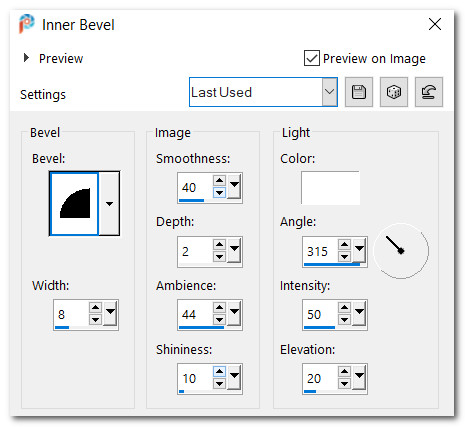Screen dimensions: 465x427
Task: Open the Intensity slider dropdown arrow
Action: tap(359, 312)
